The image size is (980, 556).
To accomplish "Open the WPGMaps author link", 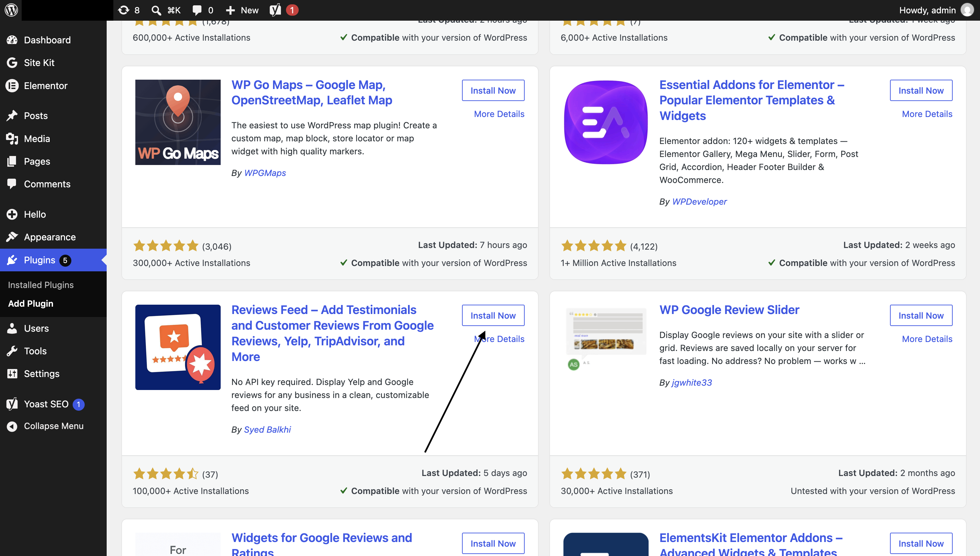I will pyautogui.click(x=265, y=173).
